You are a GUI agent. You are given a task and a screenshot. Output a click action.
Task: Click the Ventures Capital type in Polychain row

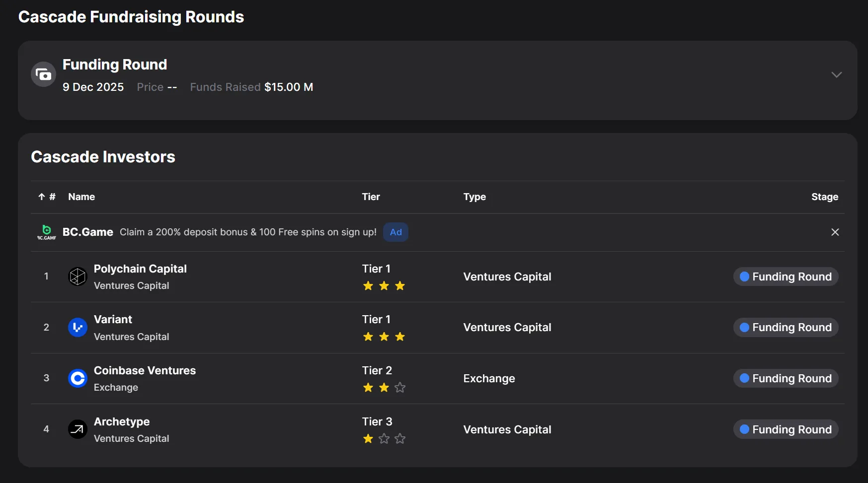[x=507, y=276]
